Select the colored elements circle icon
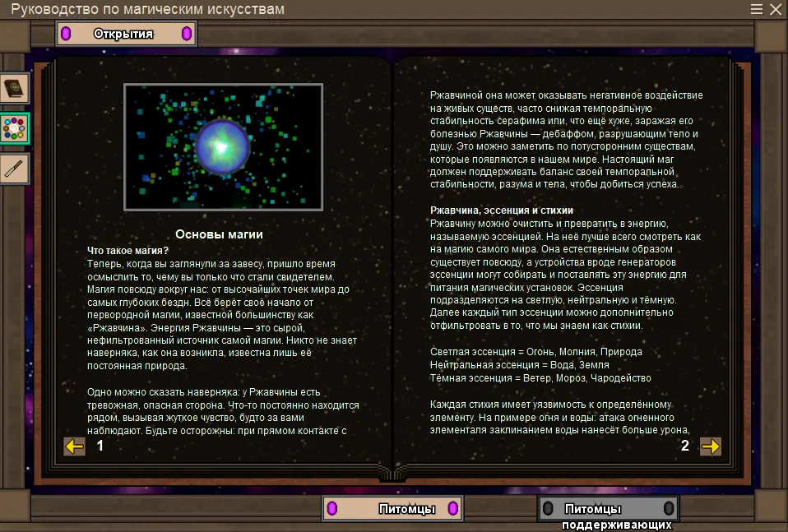Image resolution: width=788 pixels, height=532 pixels. tap(14, 128)
